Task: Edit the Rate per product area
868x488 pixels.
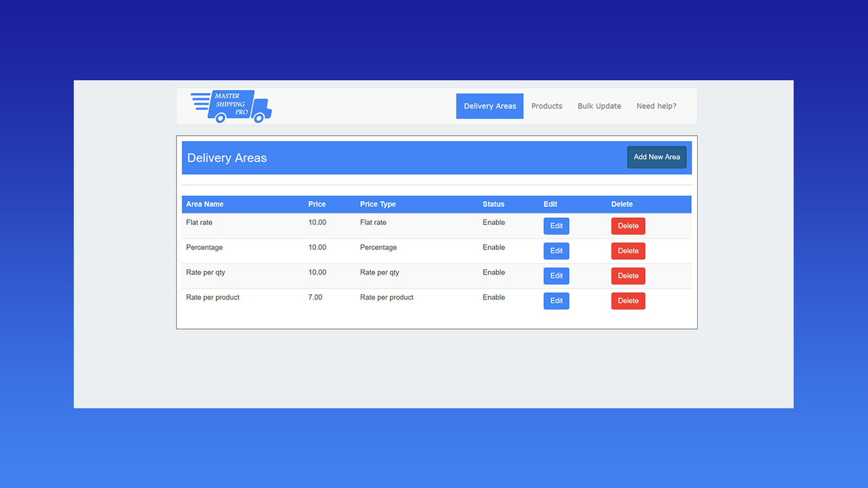Action: 556,300
